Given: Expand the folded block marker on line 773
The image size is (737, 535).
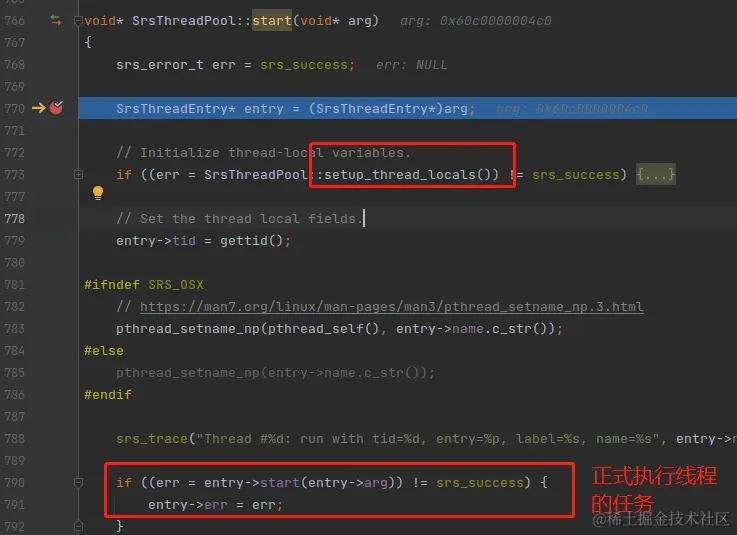Looking at the screenshot, I should pyautogui.click(x=78, y=174).
